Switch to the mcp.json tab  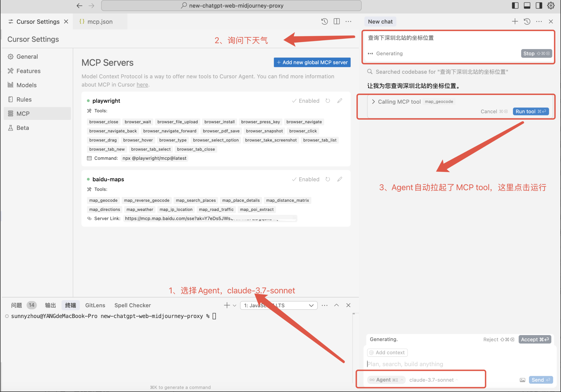pyautogui.click(x=100, y=22)
